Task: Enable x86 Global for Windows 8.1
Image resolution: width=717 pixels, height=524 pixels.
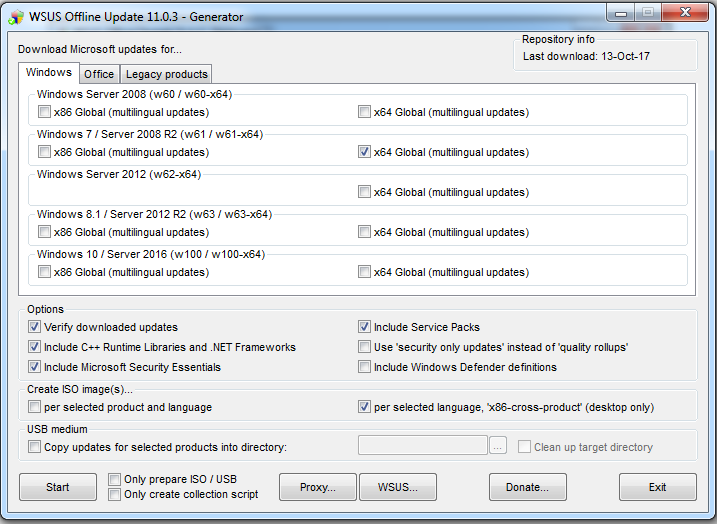Action: click(44, 232)
